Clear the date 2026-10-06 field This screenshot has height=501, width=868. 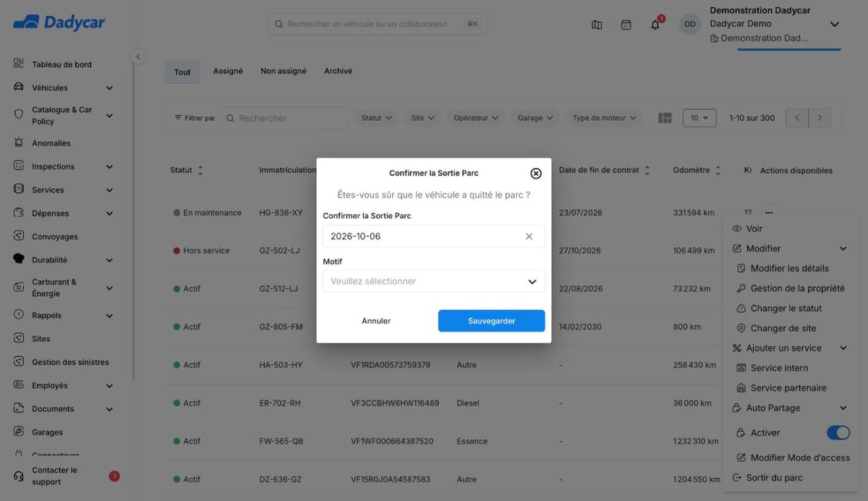tap(529, 237)
